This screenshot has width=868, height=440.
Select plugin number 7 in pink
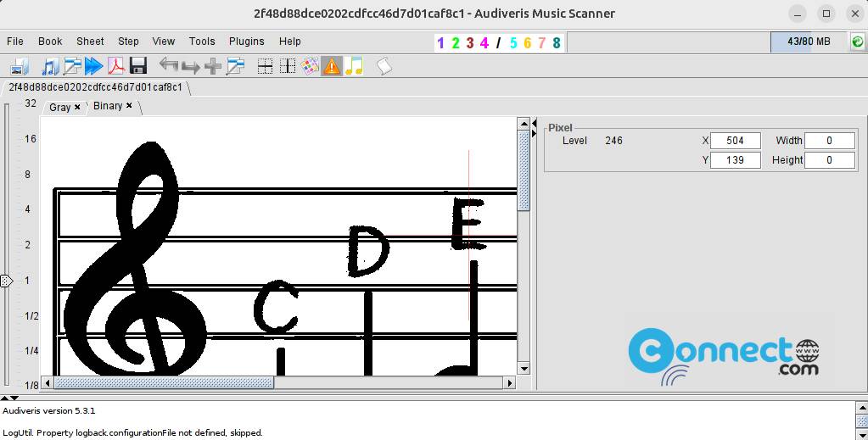point(541,42)
